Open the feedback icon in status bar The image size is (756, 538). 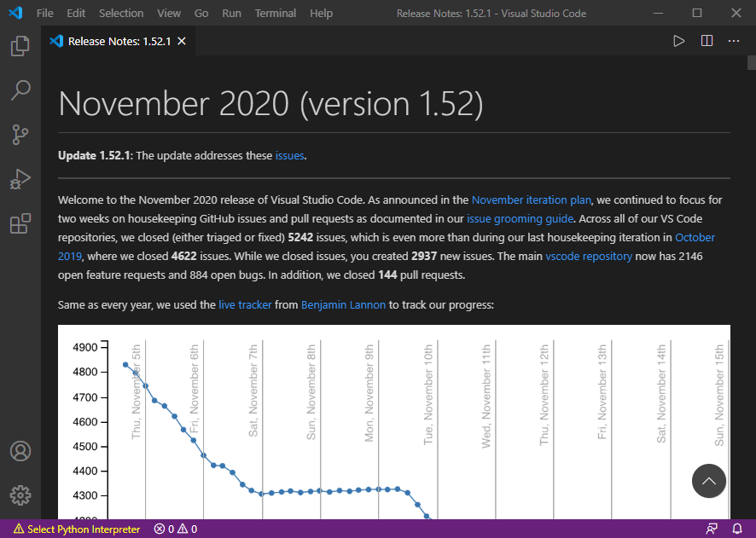[x=712, y=529]
